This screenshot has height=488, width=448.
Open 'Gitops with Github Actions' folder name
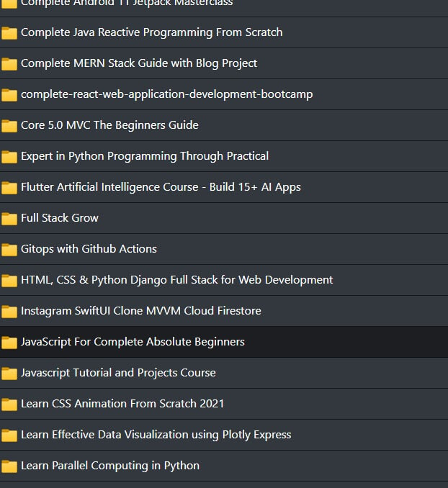coord(89,249)
